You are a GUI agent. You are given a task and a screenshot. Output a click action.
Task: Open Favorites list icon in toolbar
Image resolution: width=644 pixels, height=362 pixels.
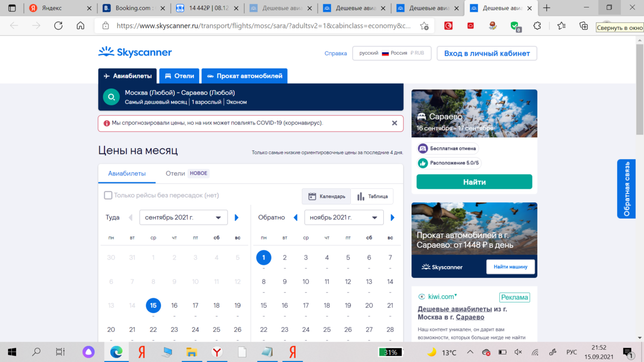pyautogui.click(x=561, y=26)
